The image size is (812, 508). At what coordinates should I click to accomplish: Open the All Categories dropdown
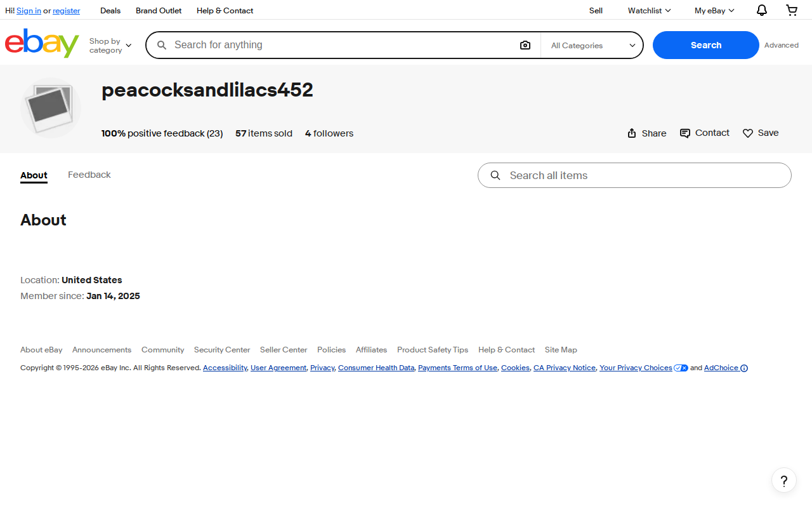[593, 45]
